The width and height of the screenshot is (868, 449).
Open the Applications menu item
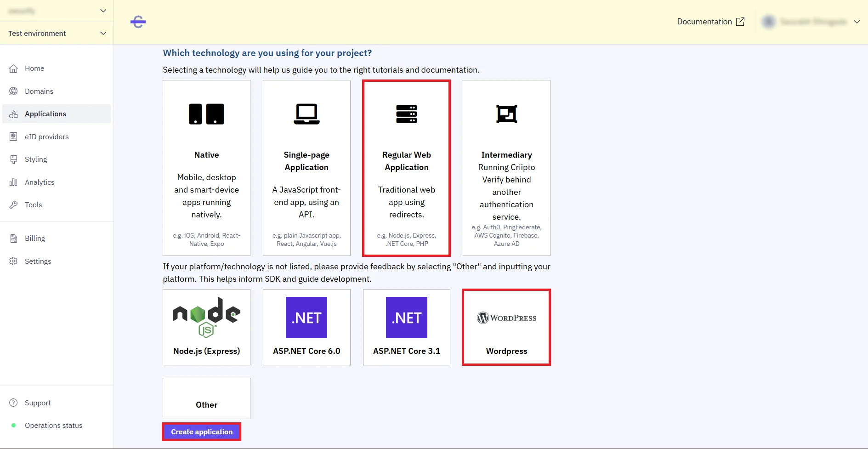[45, 114]
